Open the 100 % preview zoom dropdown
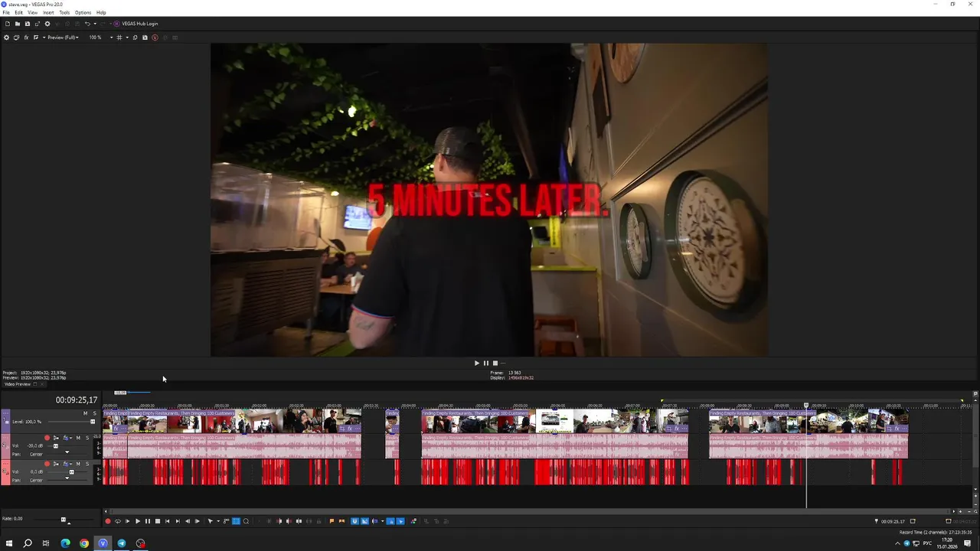 (101, 37)
